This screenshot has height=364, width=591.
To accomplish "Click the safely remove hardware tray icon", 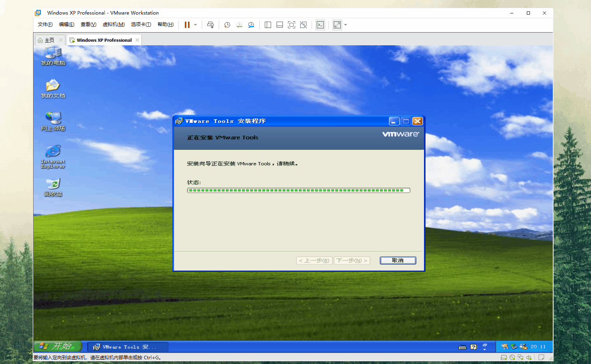I will click(514, 347).
